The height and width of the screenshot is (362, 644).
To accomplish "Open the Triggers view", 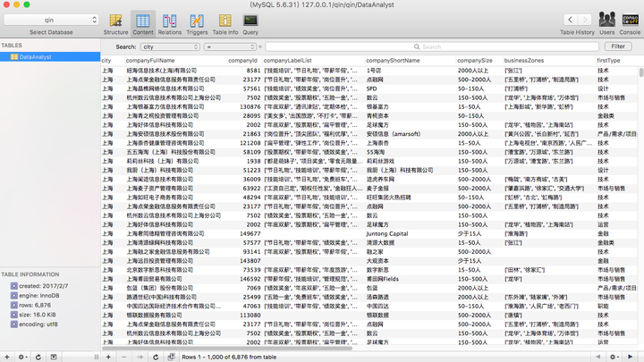I will coord(197,24).
